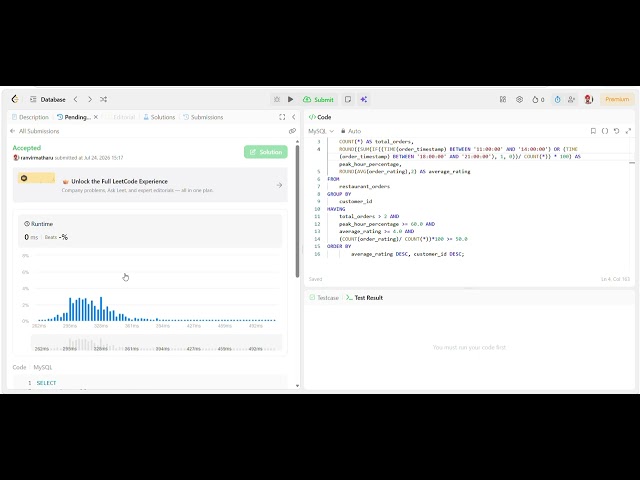Click the Ln 4 Col cursor indicator
This screenshot has height=480, width=640.
(615, 279)
